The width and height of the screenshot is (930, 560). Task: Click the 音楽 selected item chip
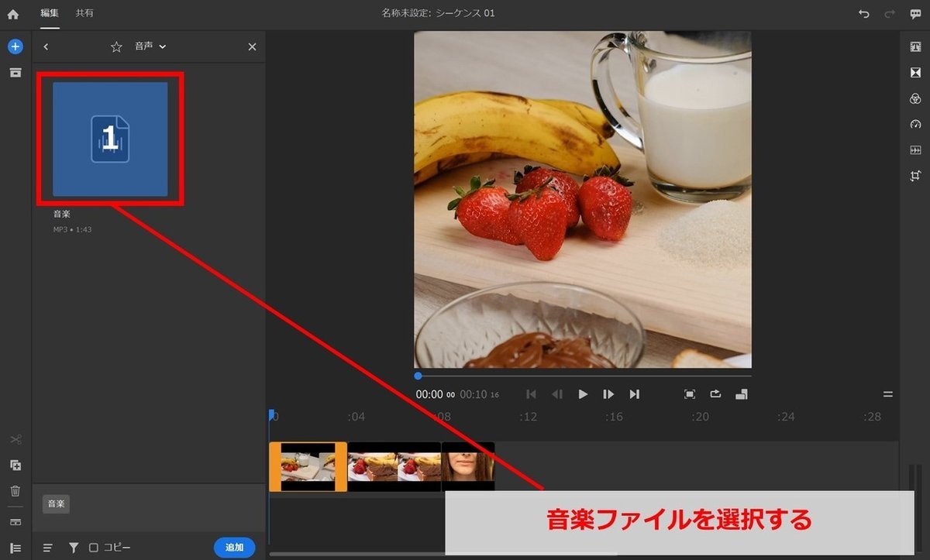click(x=56, y=504)
